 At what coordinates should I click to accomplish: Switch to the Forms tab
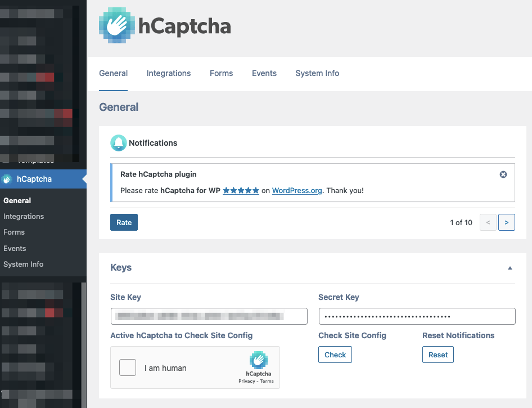tap(221, 73)
